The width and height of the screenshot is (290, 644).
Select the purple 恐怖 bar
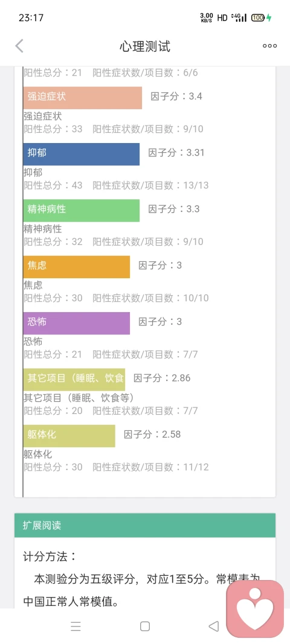77,324
